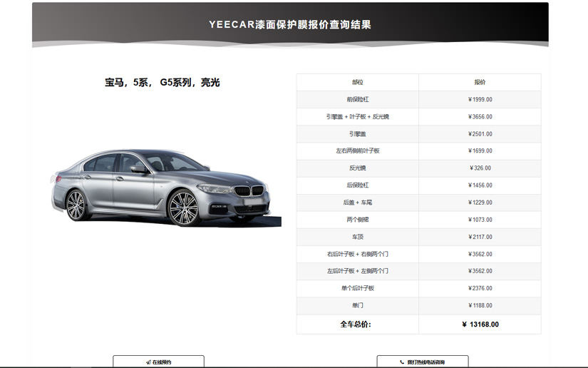Select the price in the 右后叶子板 row

coord(480,254)
